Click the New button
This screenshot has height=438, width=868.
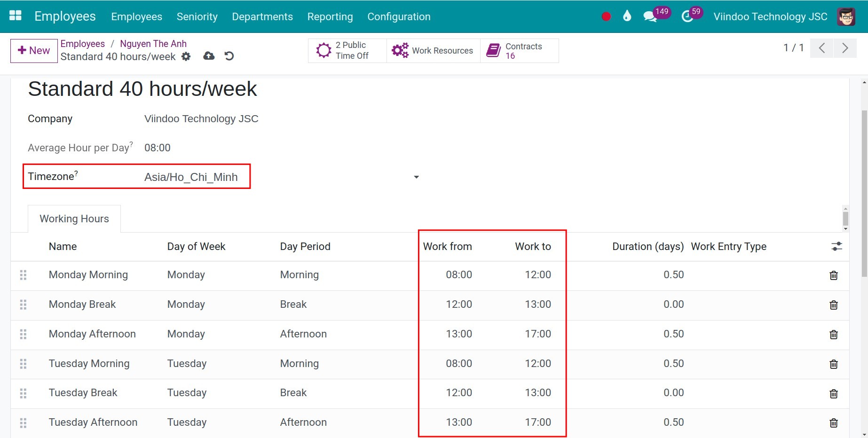(x=34, y=51)
